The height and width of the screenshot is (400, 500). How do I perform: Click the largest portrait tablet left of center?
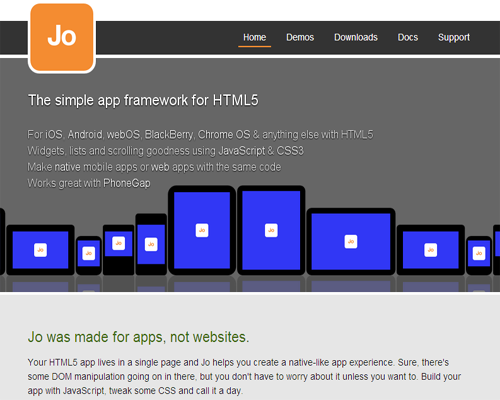point(202,230)
